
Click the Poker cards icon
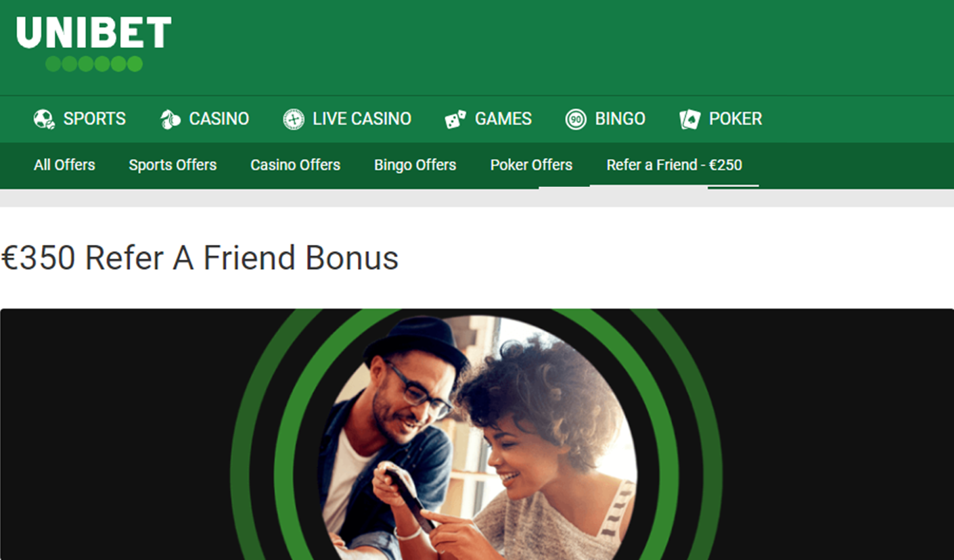(x=690, y=119)
